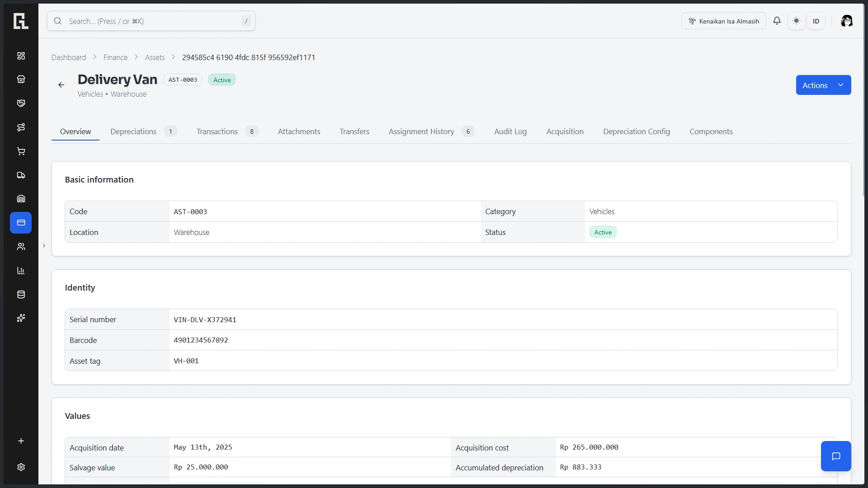Switch to the Attachments tab
This screenshot has height=488, width=868.
[x=299, y=131]
